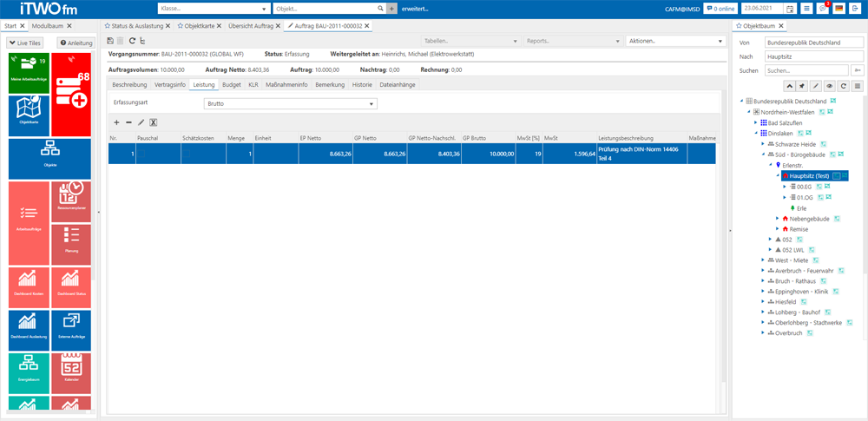
Task: Toggle favorite star on Status & Auslastung tab
Action: (108, 26)
